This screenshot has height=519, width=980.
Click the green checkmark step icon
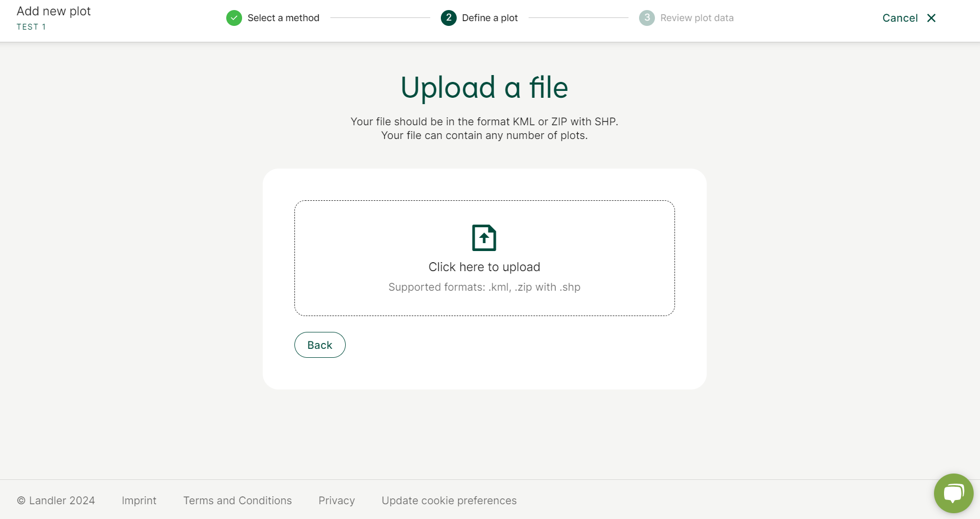[x=234, y=18]
